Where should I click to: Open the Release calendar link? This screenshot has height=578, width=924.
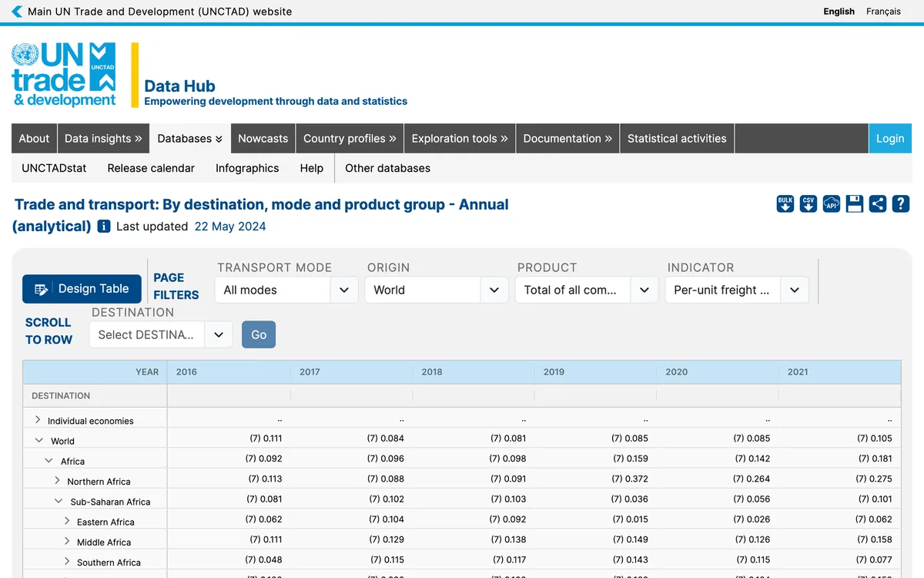coord(151,168)
